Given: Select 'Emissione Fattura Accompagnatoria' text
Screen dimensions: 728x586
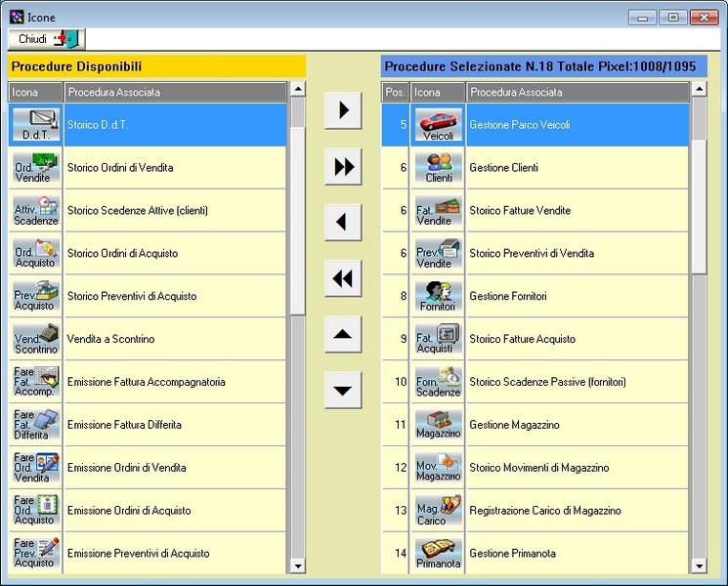Looking at the screenshot, I should [147, 382].
